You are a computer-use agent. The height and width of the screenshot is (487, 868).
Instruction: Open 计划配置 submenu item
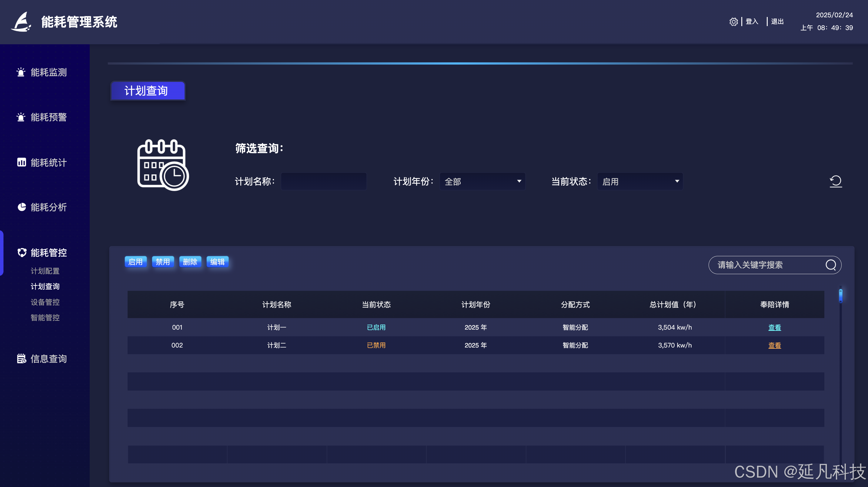click(x=45, y=271)
